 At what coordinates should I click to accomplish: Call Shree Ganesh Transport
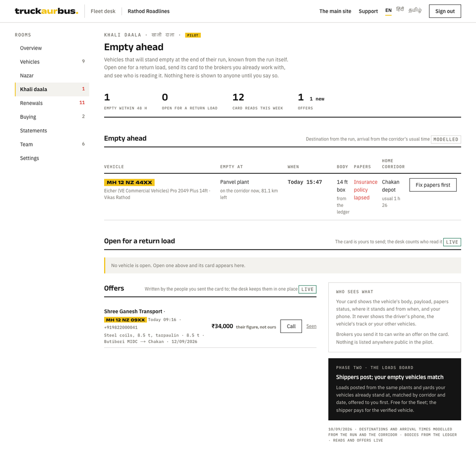click(x=291, y=326)
